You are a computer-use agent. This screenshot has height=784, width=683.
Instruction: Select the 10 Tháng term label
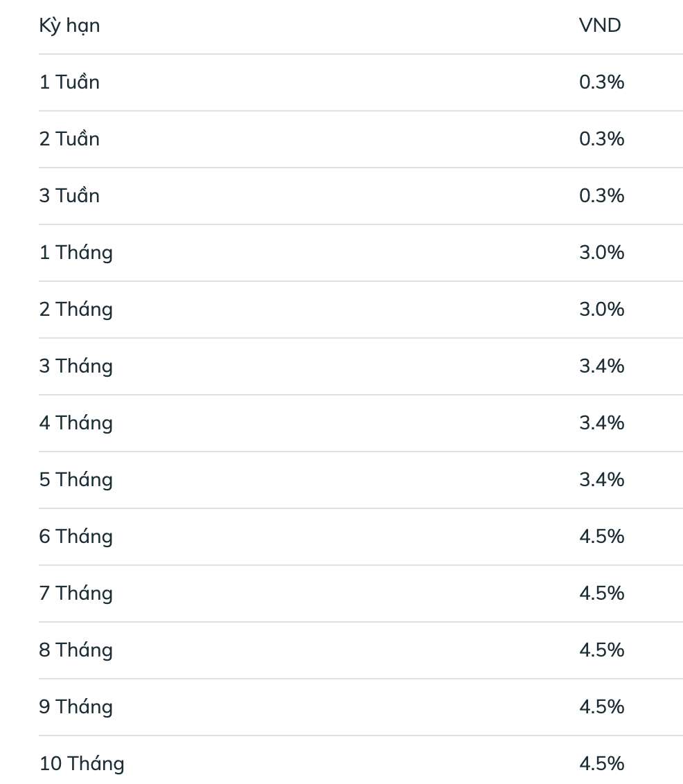[x=82, y=764]
